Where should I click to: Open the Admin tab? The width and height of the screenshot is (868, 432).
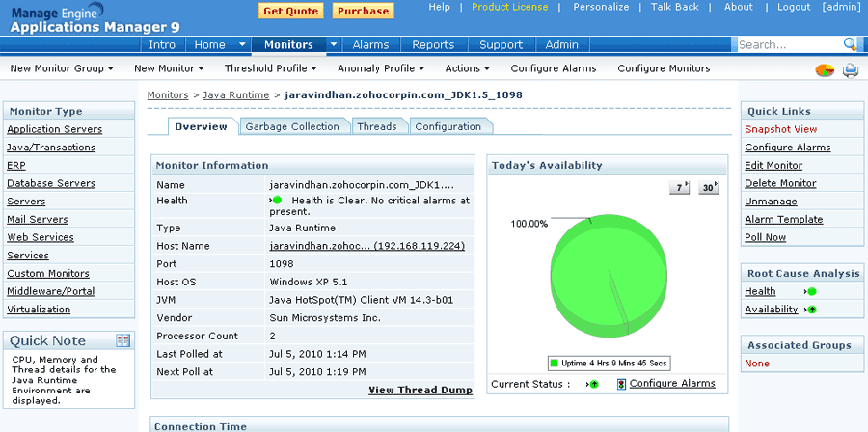tap(562, 44)
